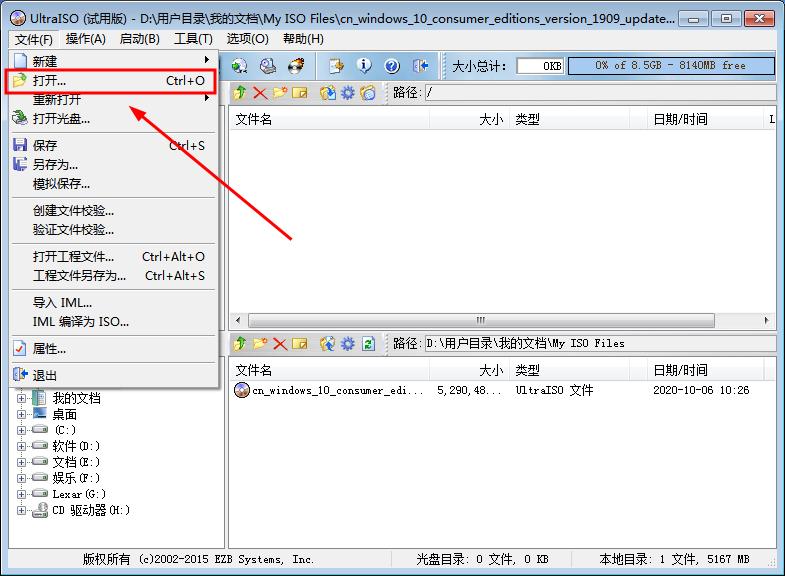Sort the local pane by 类型 column

(x=569, y=370)
